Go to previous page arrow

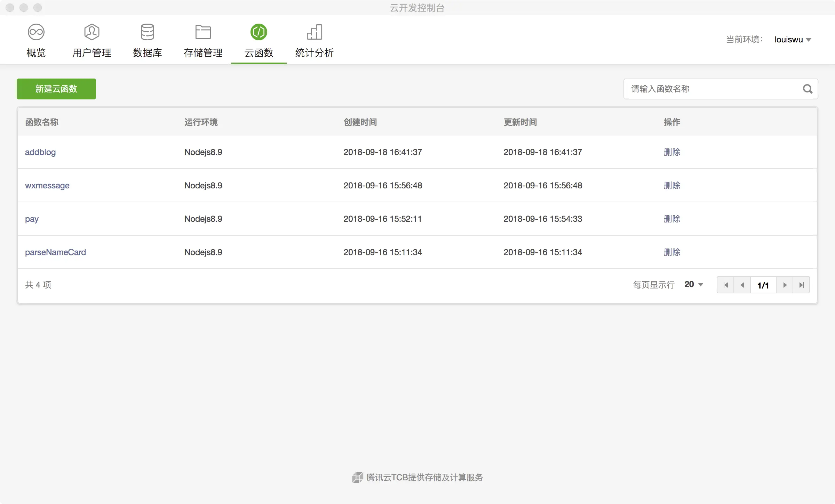(x=742, y=285)
